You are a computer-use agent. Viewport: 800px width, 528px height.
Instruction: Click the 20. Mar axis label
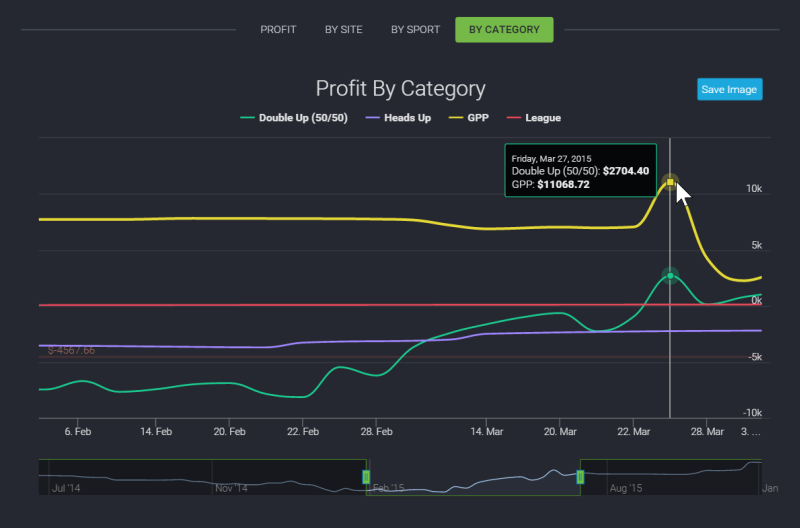[560, 432]
